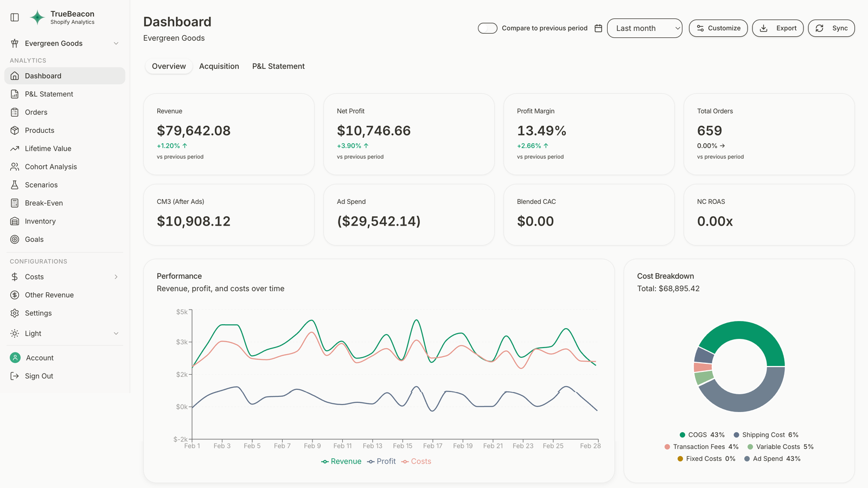Click the Account avatar icon
Image resolution: width=868 pixels, height=488 pixels.
click(15, 358)
